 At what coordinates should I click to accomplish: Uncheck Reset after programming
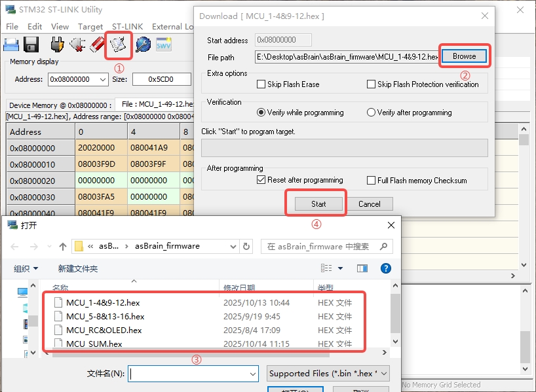pos(261,180)
